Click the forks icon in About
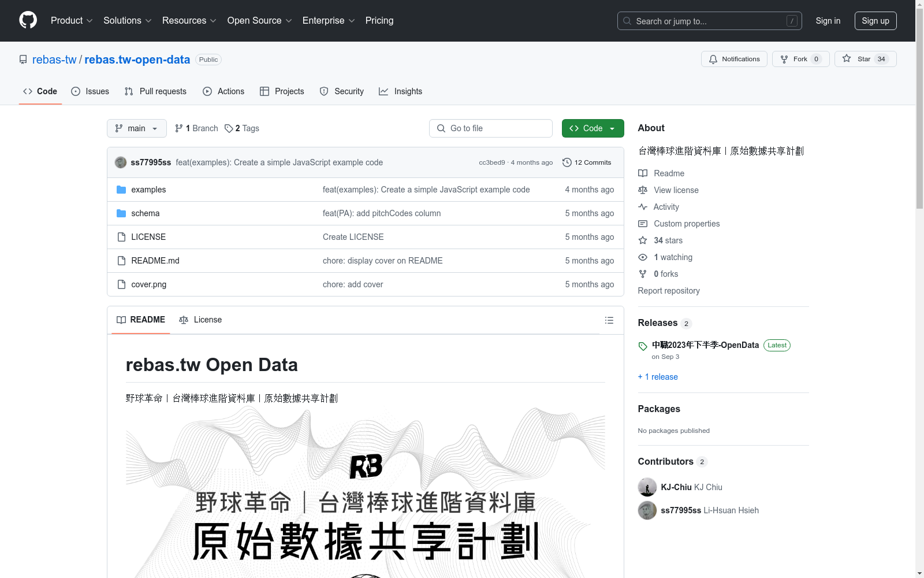 coord(643,274)
